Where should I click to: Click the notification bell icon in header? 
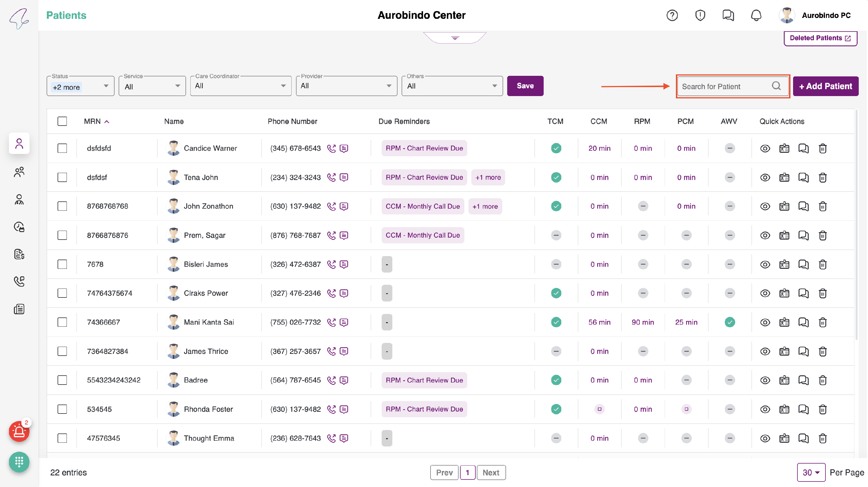756,15
